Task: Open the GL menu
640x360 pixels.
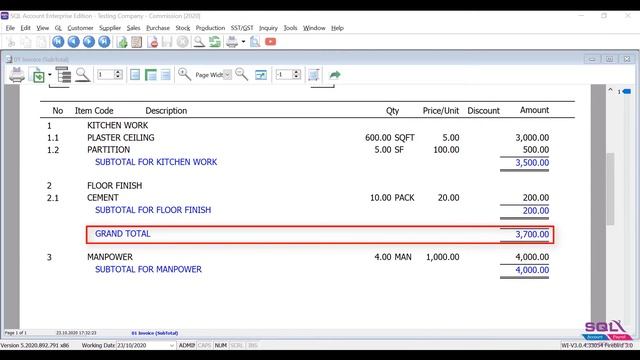Action: [58, 28]
